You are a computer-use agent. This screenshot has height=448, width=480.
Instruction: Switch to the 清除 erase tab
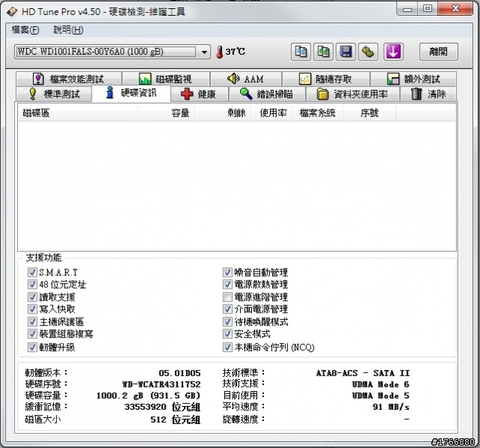tap(428, 94)
